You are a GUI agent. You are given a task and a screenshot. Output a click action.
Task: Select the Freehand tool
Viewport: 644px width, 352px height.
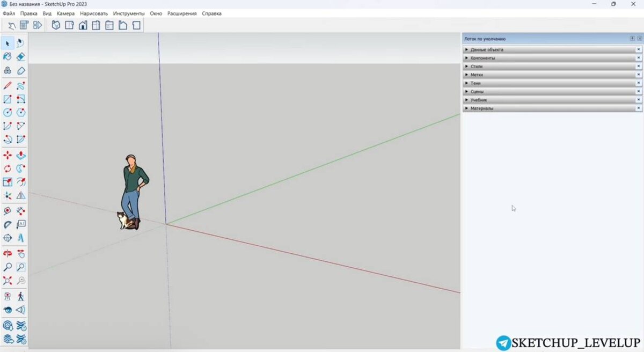coord(20,86)
